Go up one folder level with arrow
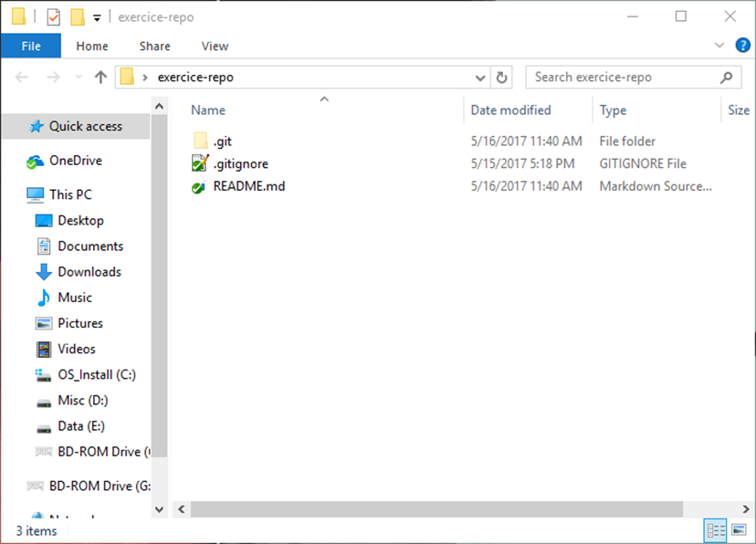The height and width of the screenshot is (544, 756). point(100,78)
